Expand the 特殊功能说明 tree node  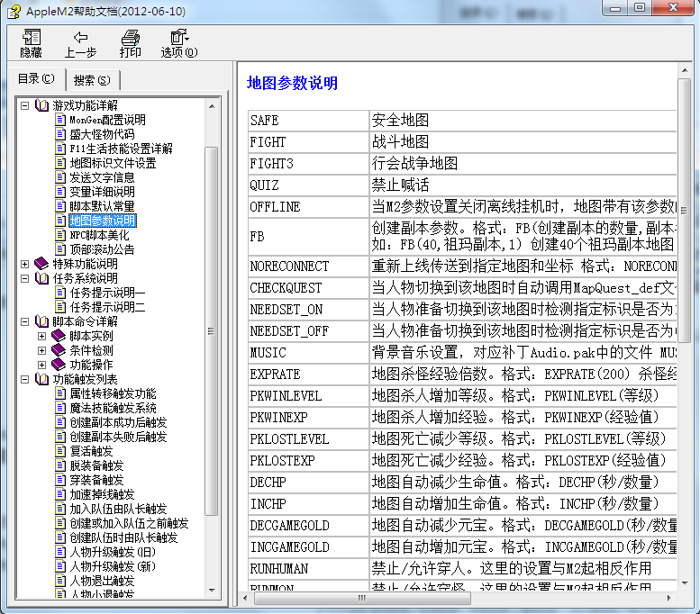tap(25, 264)
